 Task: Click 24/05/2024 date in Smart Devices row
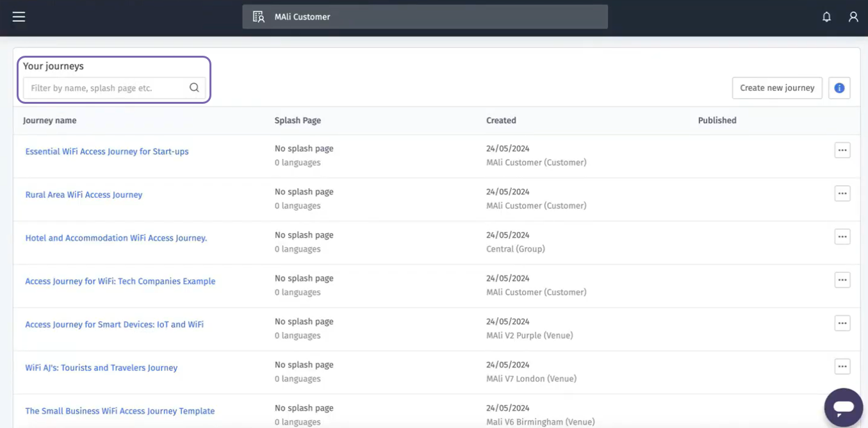coord(508,322)
